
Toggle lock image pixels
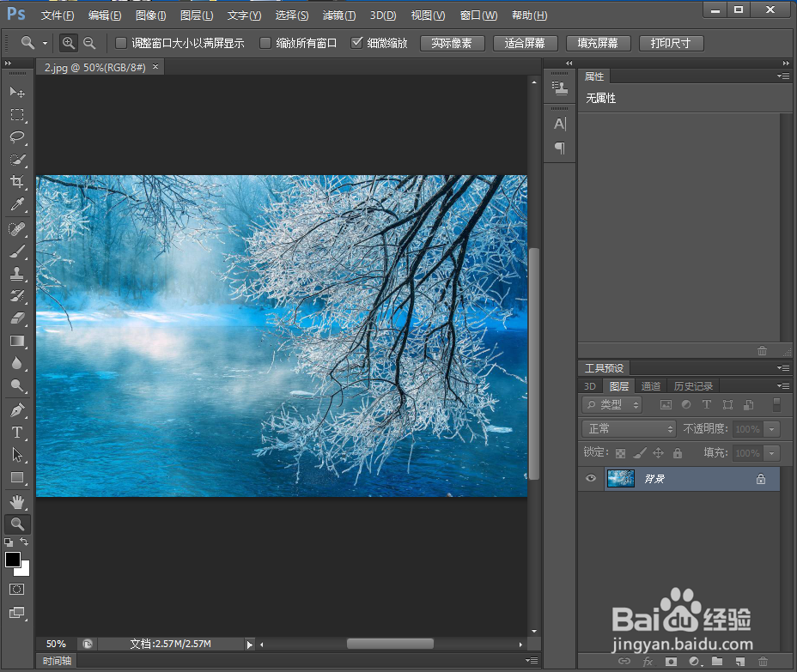pyautogui.click(x=640, y=452)
